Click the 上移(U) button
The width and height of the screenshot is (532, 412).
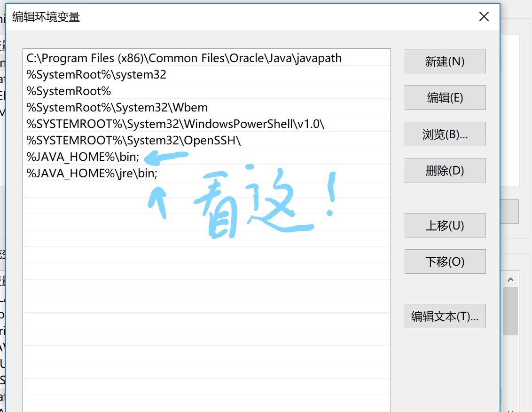[x=445, y=225]
